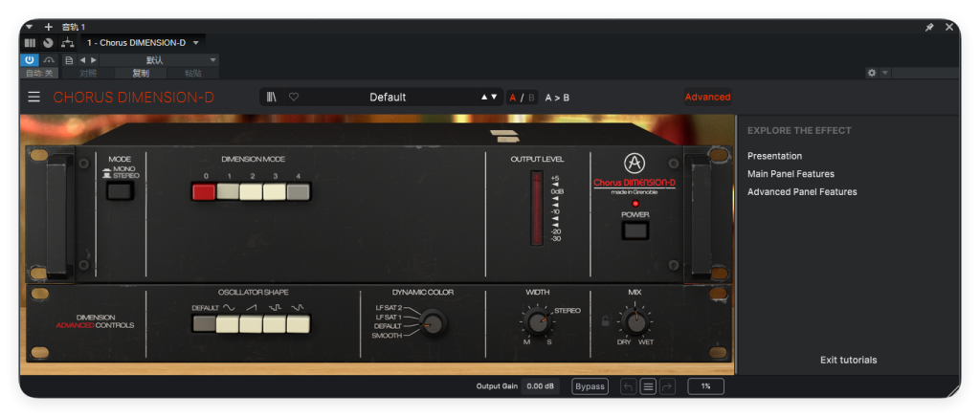Click the Default preset name field
The width and height of the screenshot is (980, 417).
click(x=388, y=97)
